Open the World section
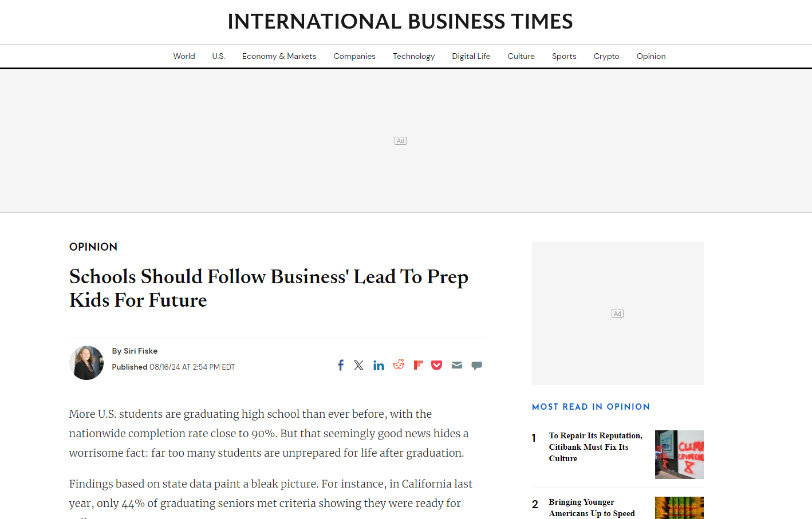 pos(184,56)
